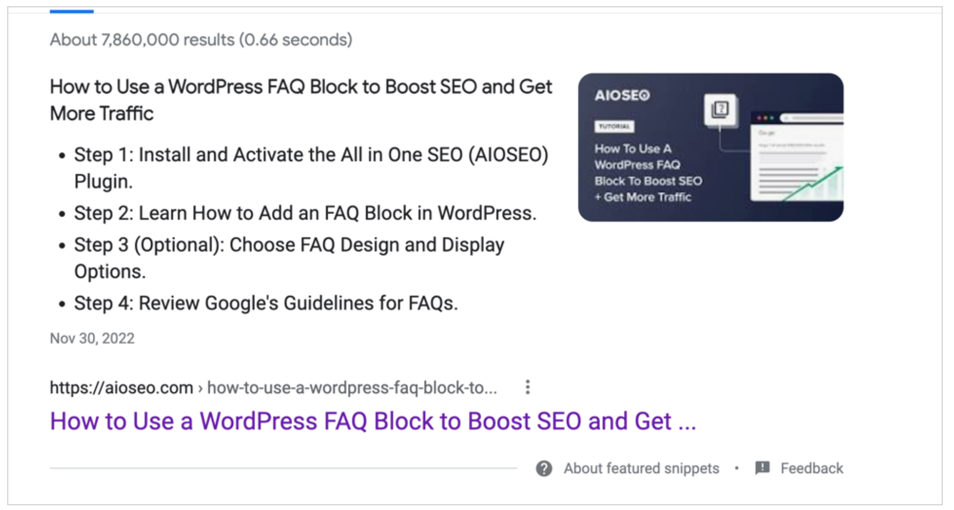Image resolution: width=954 pixels, height=510 pixels.
Task: Open the purple 'How to Use a WordPress FAQ Block' link
Action: point(373,421)
